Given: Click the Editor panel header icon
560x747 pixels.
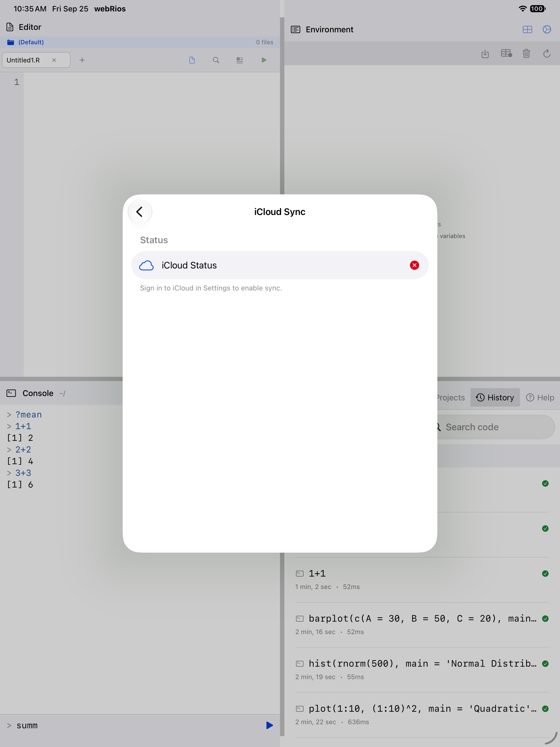Looking at the screenshot, I should tap(10, 27).
